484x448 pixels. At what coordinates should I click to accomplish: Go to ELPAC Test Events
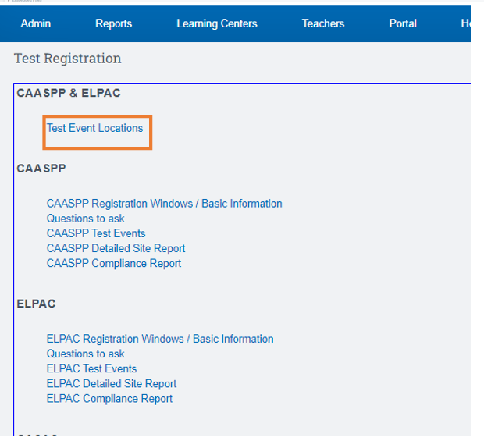click(x=91, y=368)
